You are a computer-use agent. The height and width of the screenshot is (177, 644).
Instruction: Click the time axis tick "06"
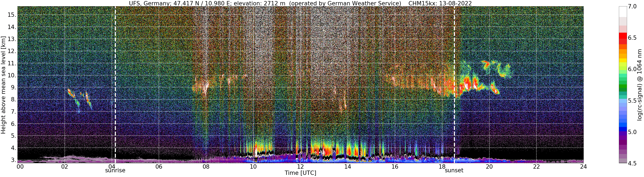click(159, 166)
